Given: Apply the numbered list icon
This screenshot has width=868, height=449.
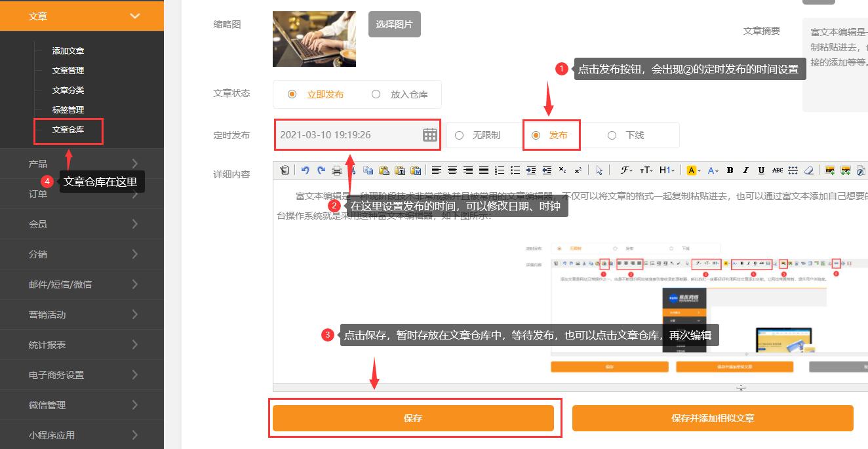Looking at the screenshot, I should click(x=499, y=170).
